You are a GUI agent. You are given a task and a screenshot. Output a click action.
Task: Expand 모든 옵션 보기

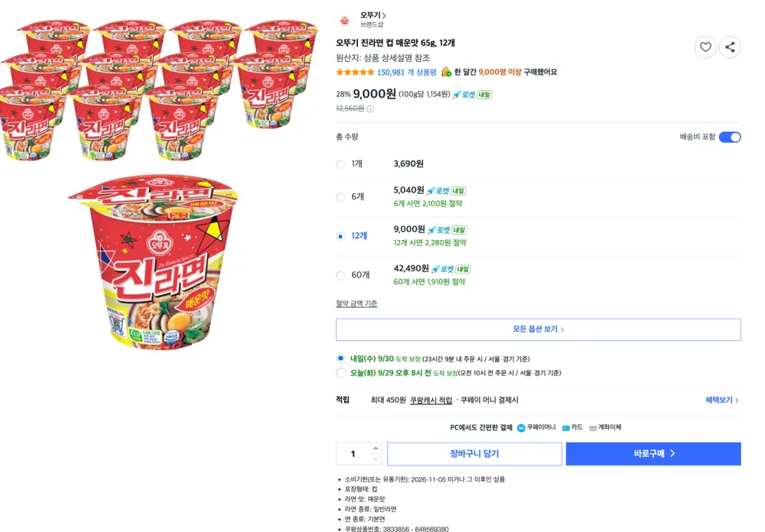(538, 329)
